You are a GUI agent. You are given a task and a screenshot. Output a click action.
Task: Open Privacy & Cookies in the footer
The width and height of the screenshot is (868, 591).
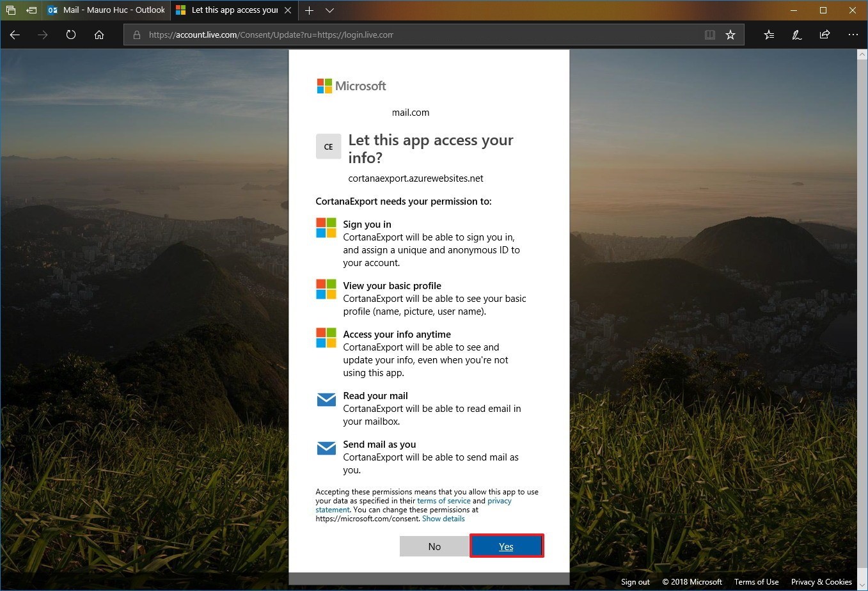(821, 582)
